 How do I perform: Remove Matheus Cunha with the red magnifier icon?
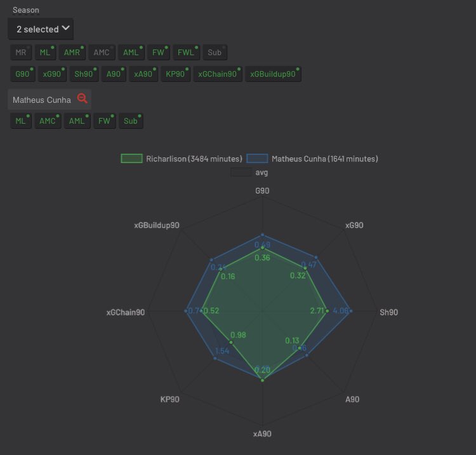[x=83, y=98]
